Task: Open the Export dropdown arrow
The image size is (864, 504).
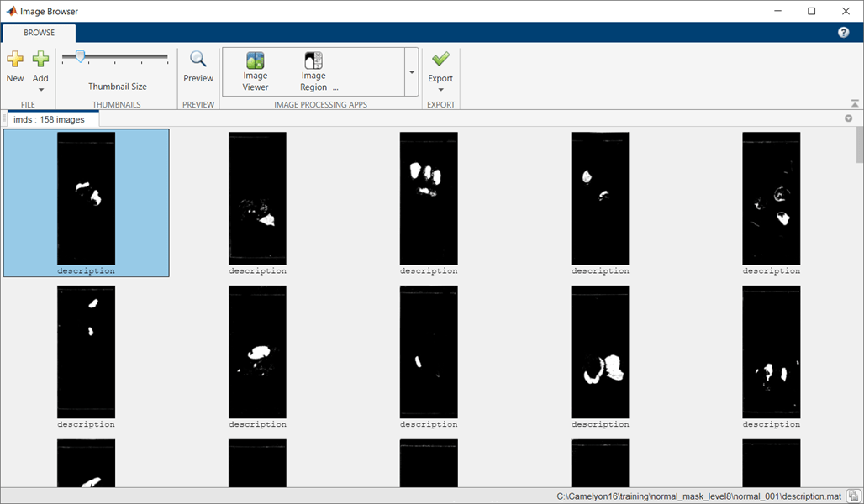Action: [440, 90]
